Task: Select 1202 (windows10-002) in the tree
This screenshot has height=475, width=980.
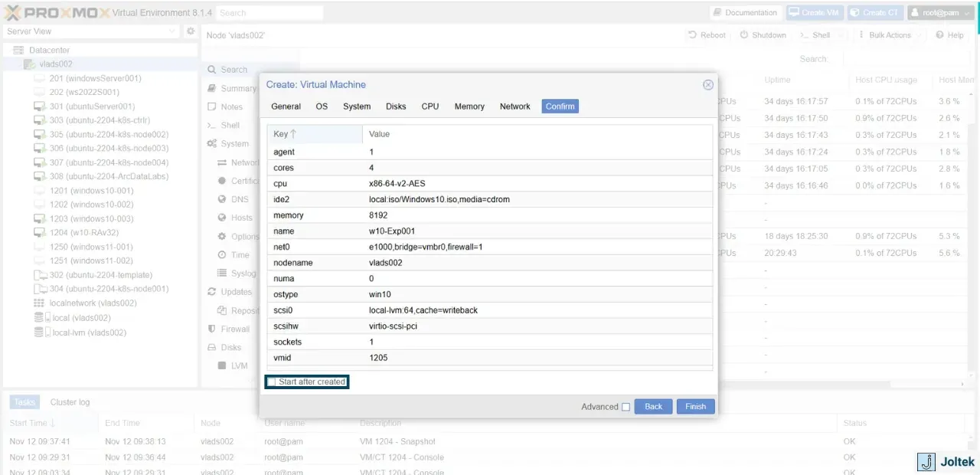Action: coord(91,205)
